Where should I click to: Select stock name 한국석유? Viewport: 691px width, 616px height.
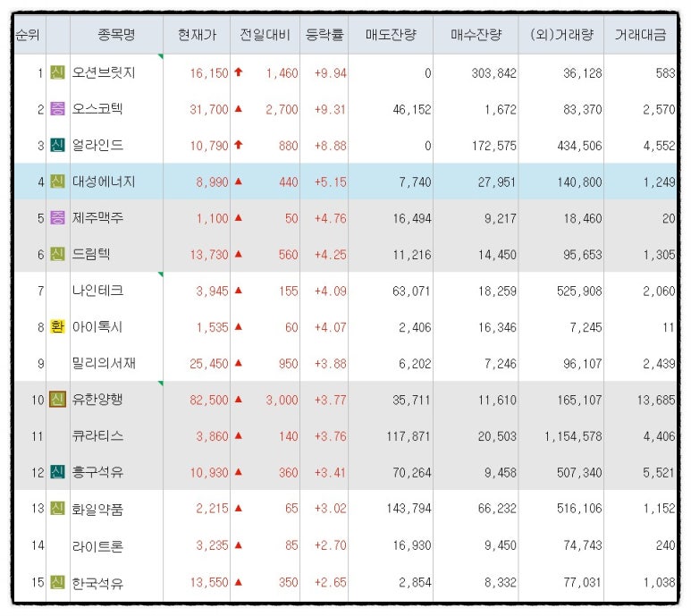click(x=97, y=583)
